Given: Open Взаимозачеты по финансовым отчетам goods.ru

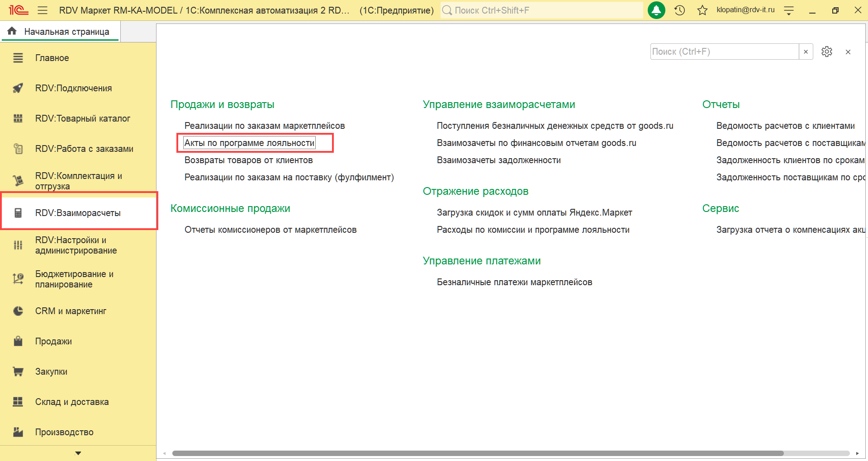Looking at the screenshot, I should click(536, 143).
